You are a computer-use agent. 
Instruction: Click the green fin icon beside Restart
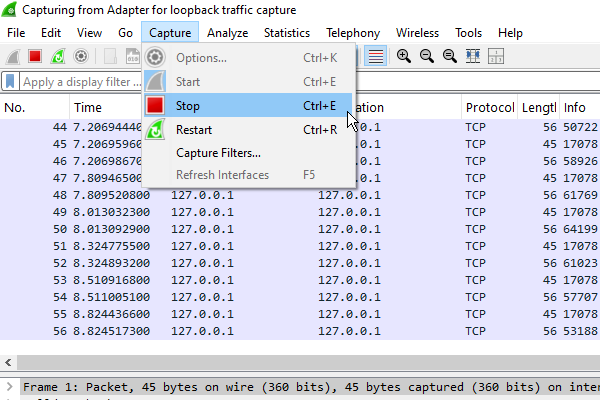pos(155,130)
